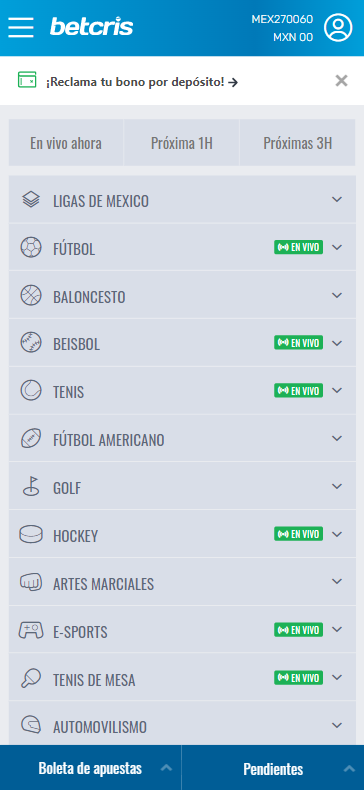
Task: Click the Artes Marciales fist icon
Action: click(x=31, y=582)
